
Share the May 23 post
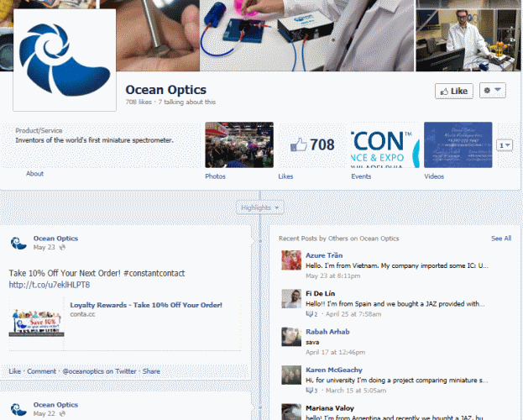click(x=151, y=371)
